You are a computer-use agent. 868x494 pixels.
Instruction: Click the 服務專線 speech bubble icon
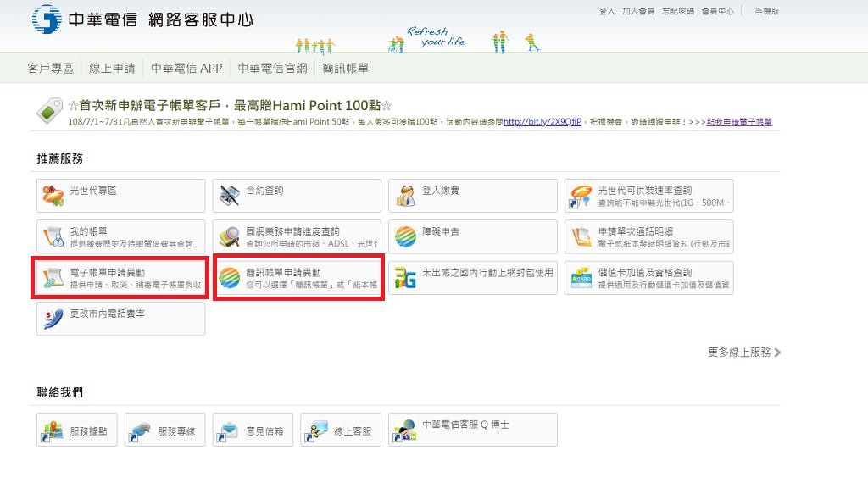pyautogui.click(x=140, y=431)
